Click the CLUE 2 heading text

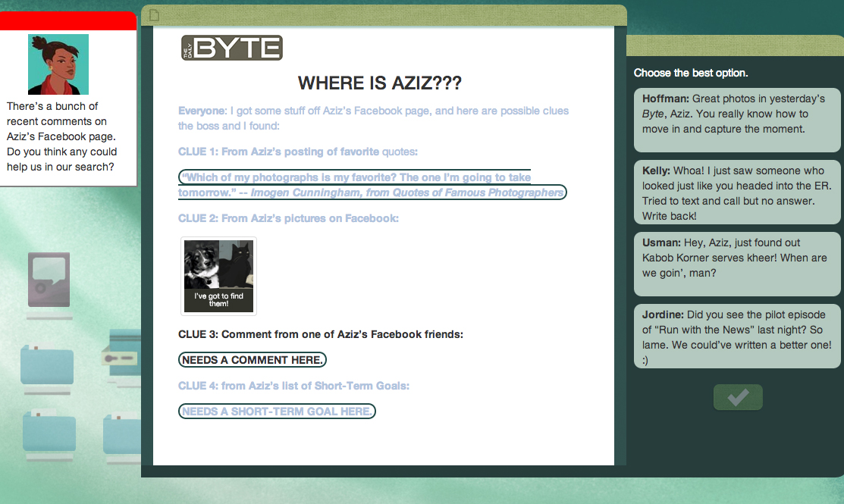coord(288,218)
